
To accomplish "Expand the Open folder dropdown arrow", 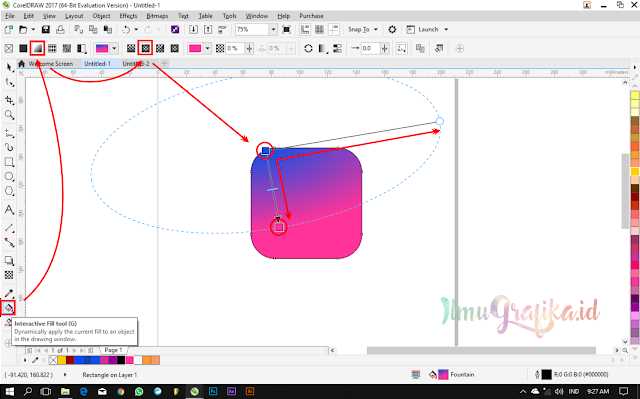I will [33, 29].
